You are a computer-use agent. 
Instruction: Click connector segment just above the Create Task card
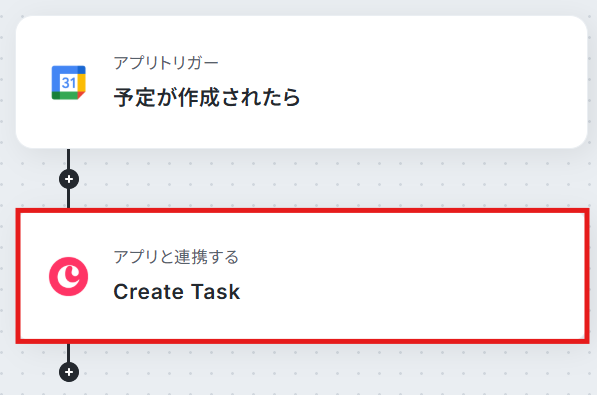pos(69,198)
